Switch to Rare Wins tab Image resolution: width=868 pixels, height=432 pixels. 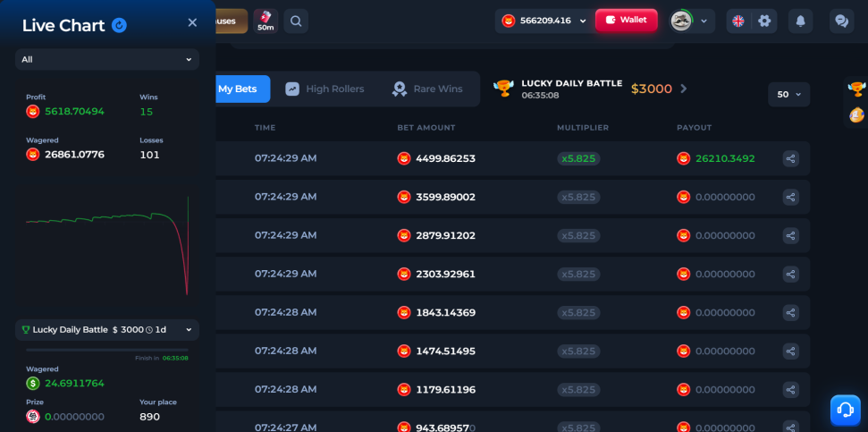(426, 89)
